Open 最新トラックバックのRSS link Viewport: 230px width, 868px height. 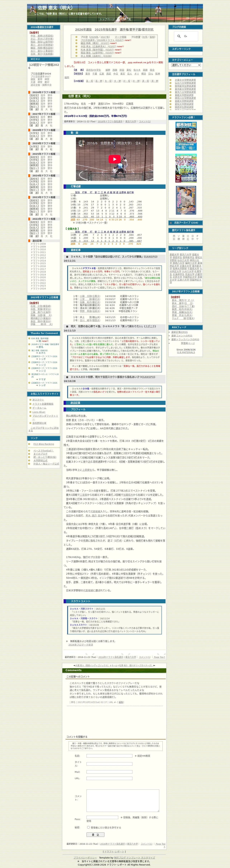click(x=185, y=339)
